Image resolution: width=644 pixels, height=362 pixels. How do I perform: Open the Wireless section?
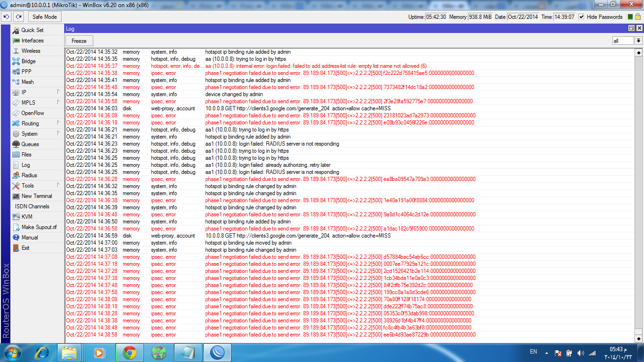tap(37, 51)
